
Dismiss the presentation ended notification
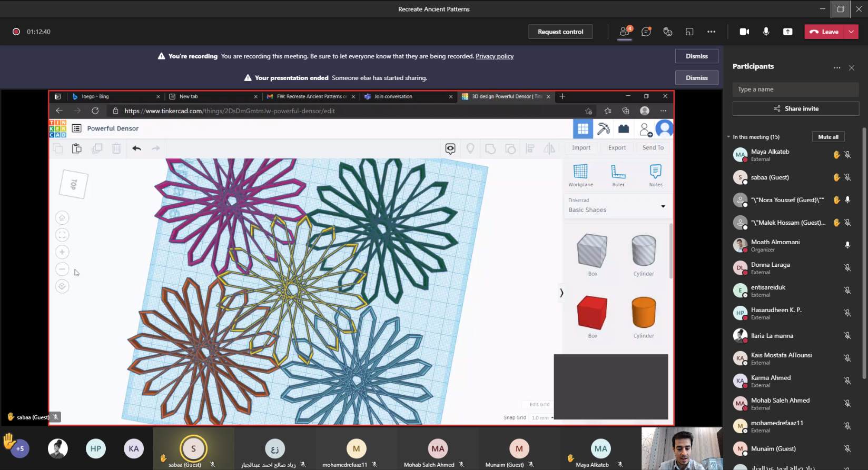(x=697, y=78)
